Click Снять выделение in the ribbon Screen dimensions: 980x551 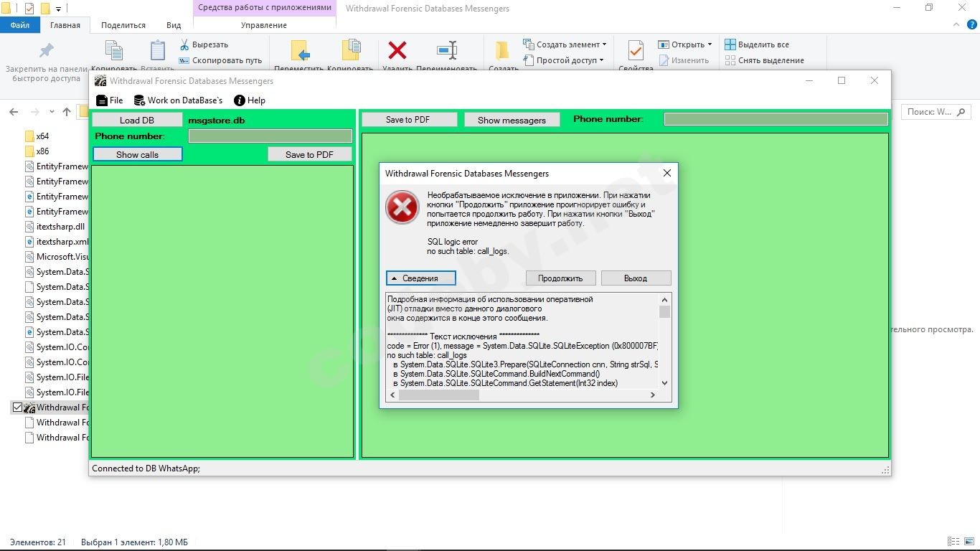764,60
